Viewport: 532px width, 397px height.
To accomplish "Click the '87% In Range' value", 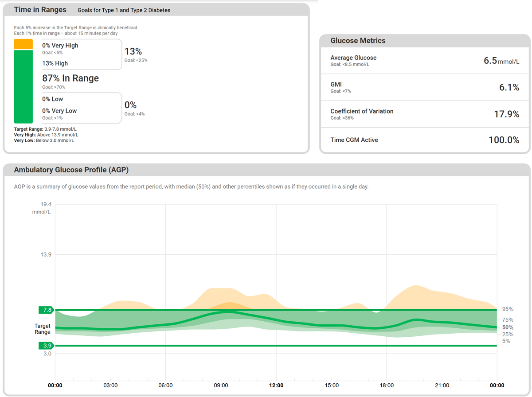I will (70, 78).
